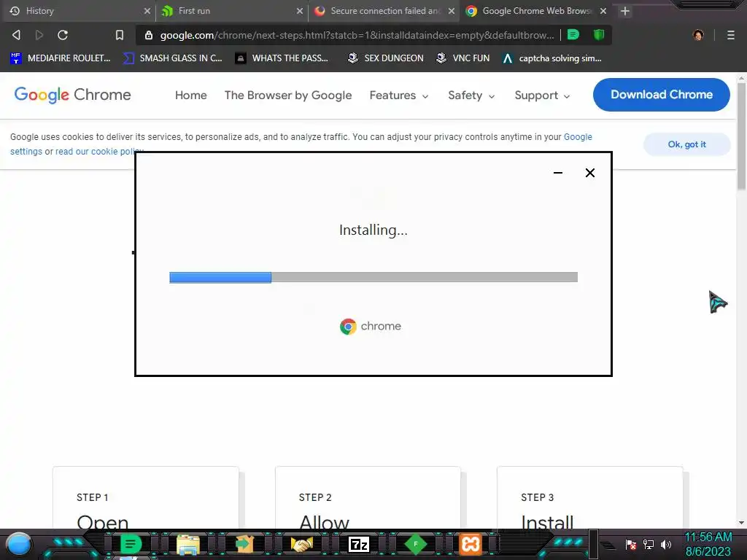Open the green reader mode icon in address bar
This screenshot has height=560, width=747.
(573, 35)
